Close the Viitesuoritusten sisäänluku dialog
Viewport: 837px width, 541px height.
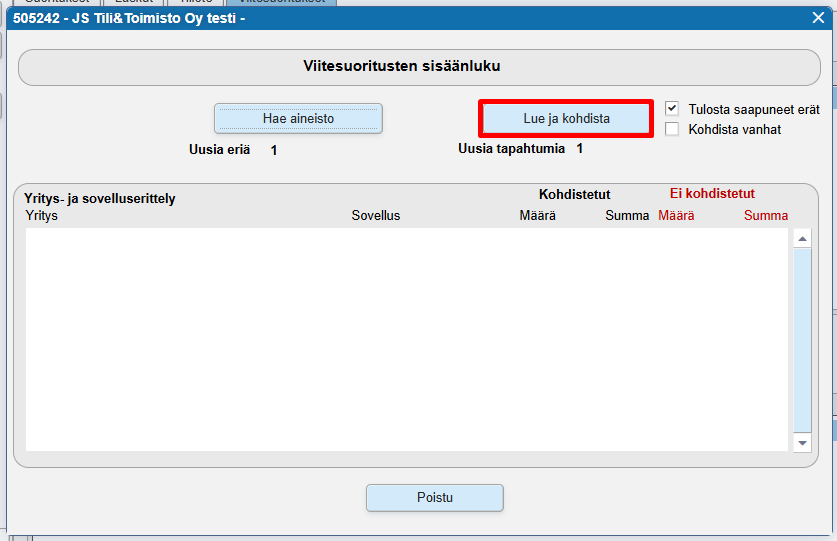point(818,18)
